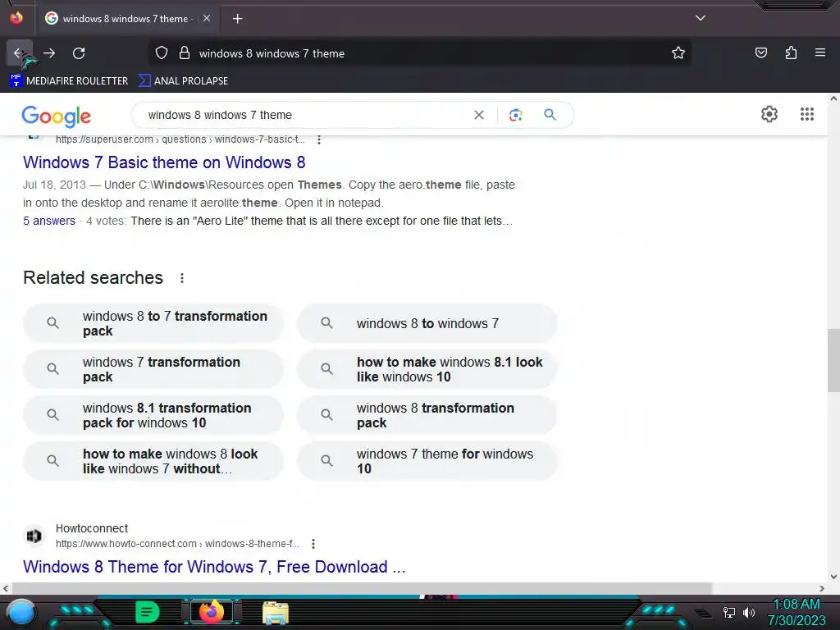Search 'how to make windows 8 look like windows 7 without'
Viewport: 840px width, 630px height.
click(153, 461)
